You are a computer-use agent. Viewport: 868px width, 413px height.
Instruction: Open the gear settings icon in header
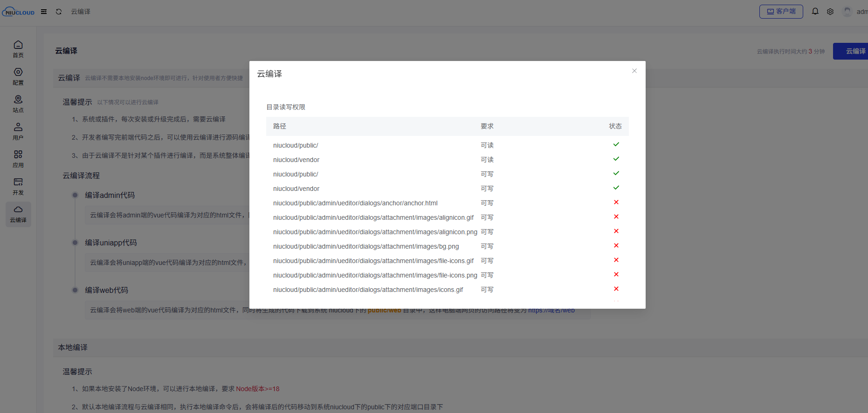(x=830, y=12)
